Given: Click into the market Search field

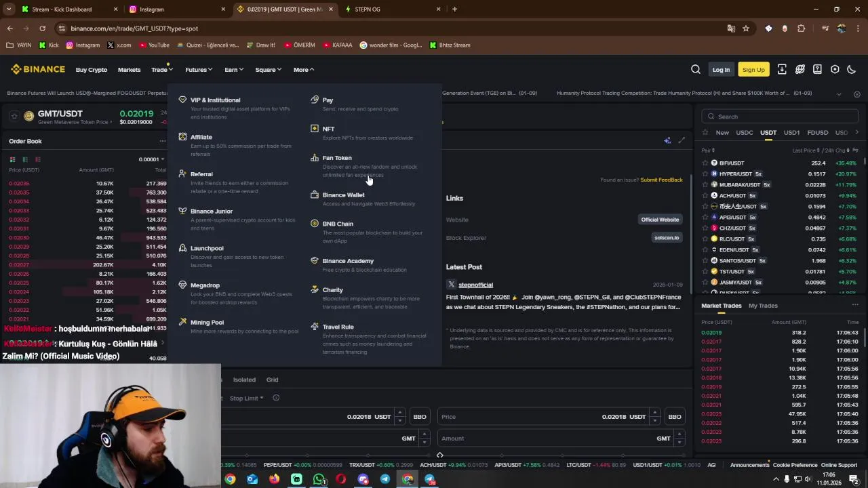Looking at the screenshot, I should tap(781, 117).
